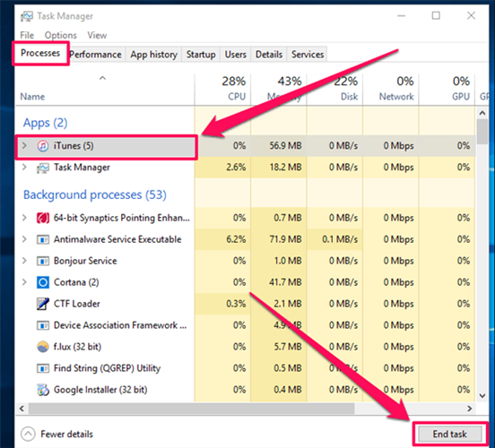Click the CTF Loader pen icon
The width and height of the screenshot is (495, 448).
pos(43,304)
